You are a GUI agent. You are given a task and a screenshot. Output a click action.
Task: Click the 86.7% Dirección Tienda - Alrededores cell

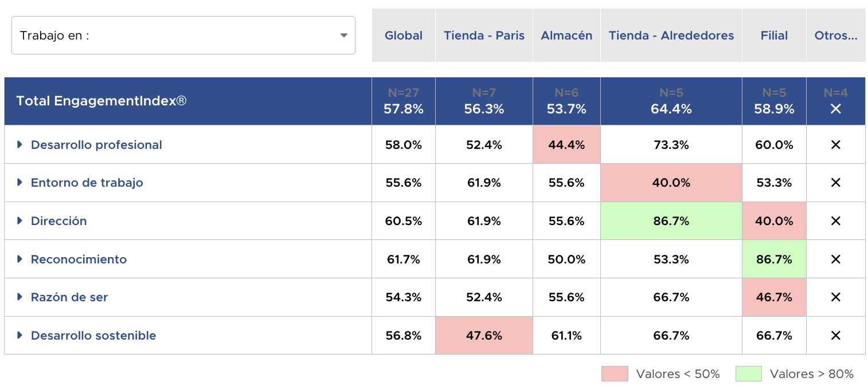671,221
